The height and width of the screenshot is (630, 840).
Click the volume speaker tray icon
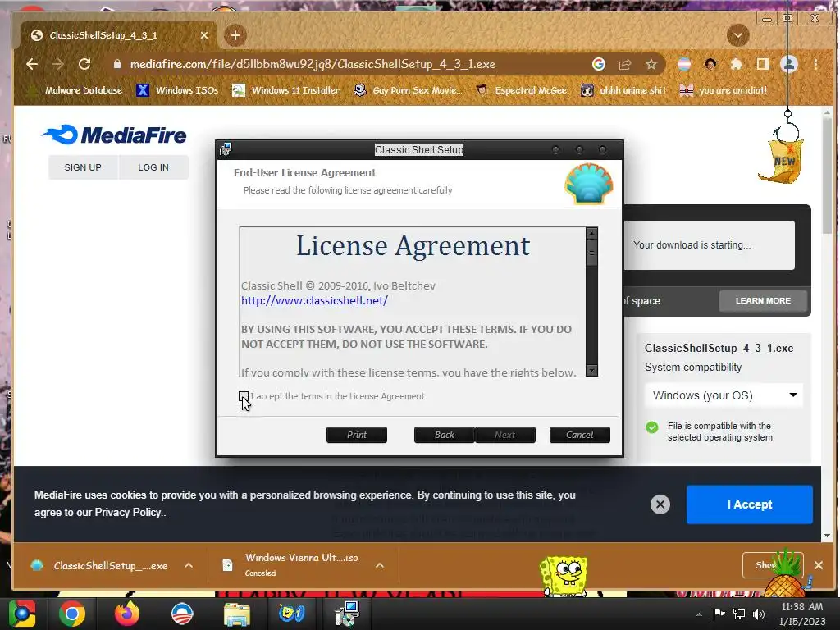coord(759,614)
